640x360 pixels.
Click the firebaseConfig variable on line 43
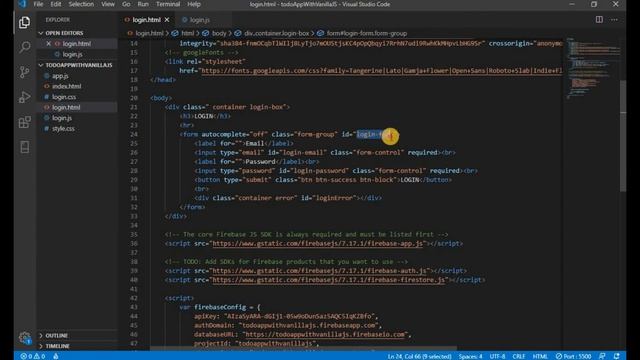220,307
